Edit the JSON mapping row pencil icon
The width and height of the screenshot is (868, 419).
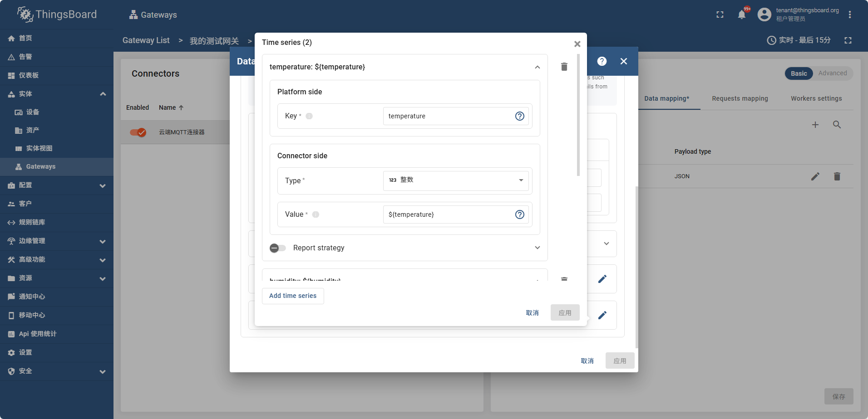point(815,176)
